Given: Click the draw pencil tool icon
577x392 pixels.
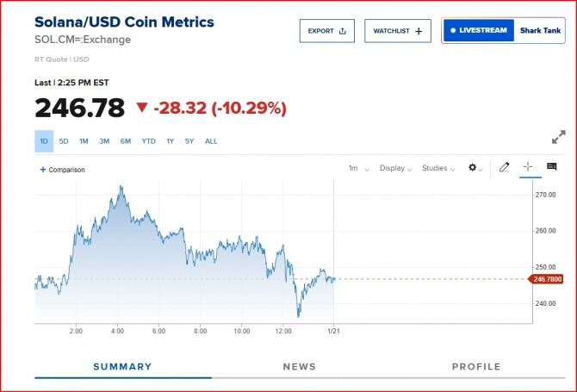Looking at the screenshot, I should (x=505, y=167).
